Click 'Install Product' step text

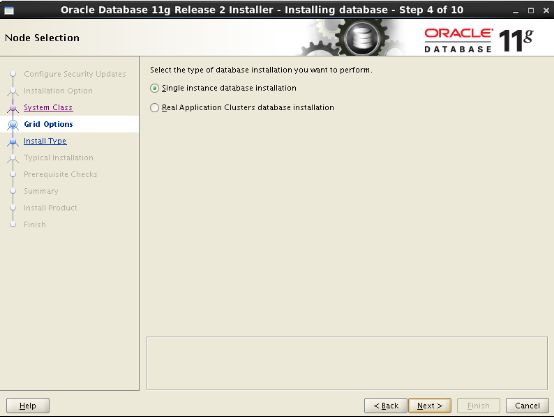pos(50,208)
